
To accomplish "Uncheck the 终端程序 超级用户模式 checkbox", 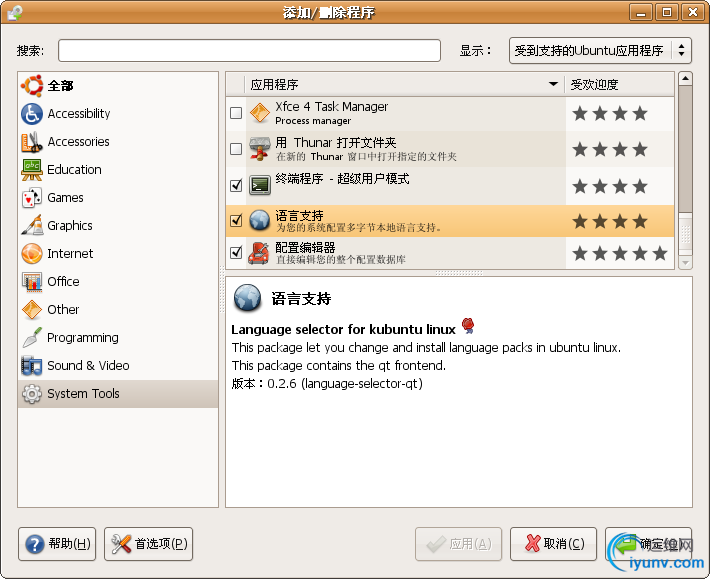I will pyautogui.click(x=236, y=185).
